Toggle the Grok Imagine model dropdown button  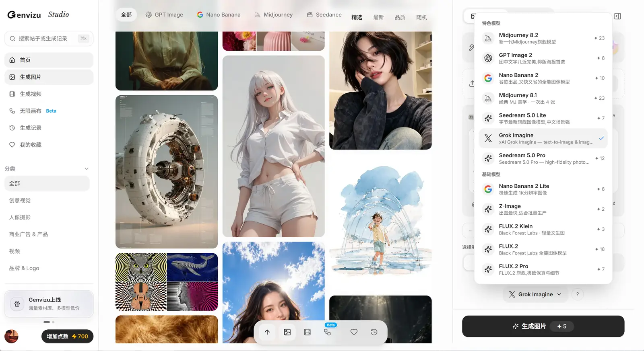(x=535, y=294)
